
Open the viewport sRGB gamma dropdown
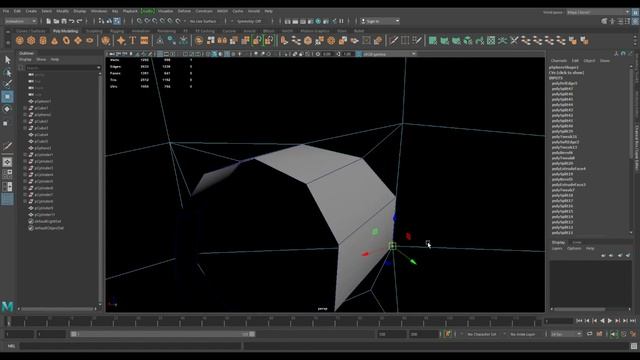pyautogui.click(x=390, y=54)
